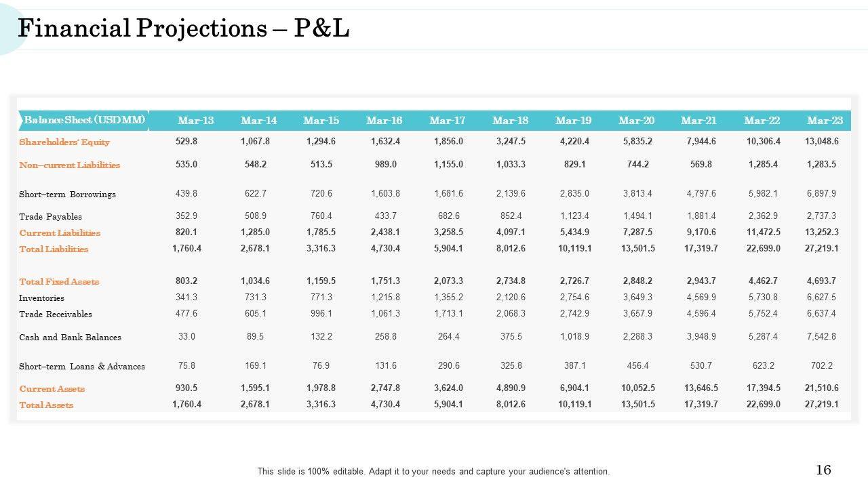Select the Cash and Bank Balances label
This screenshot has height=488, width=868.
[x=70, y=338]
